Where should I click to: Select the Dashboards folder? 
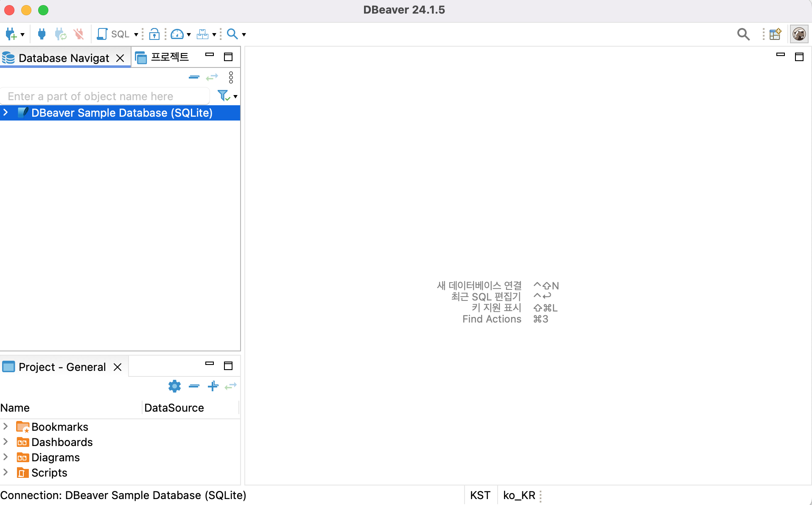(x=62, y=442)
